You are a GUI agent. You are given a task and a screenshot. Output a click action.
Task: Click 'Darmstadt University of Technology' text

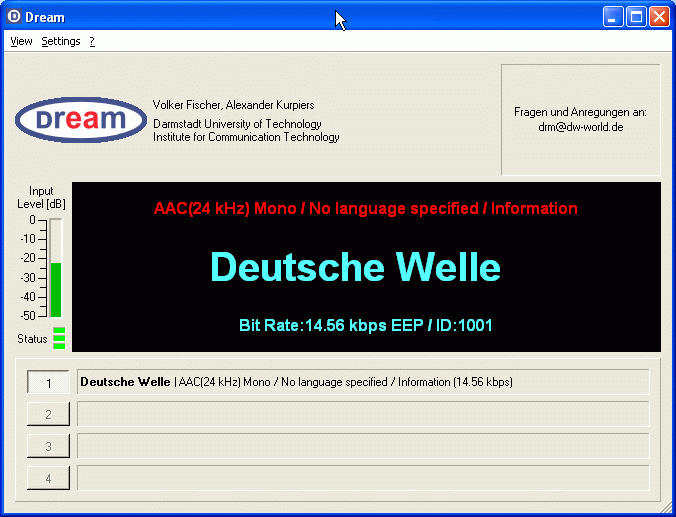(237, 124)
